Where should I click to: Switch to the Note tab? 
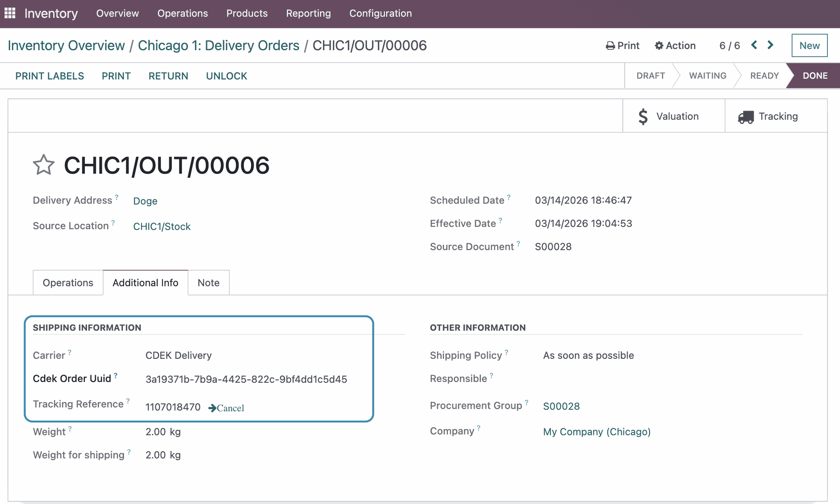208,283
